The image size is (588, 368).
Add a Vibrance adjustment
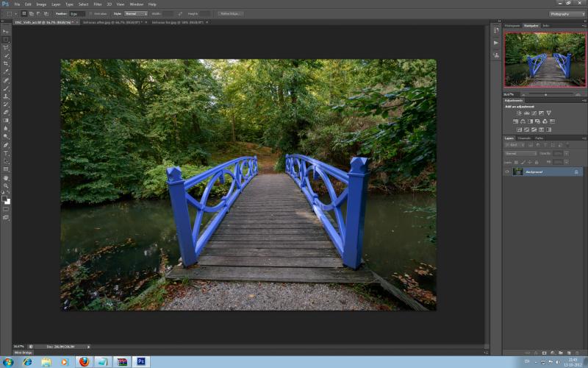coord(548,113)
